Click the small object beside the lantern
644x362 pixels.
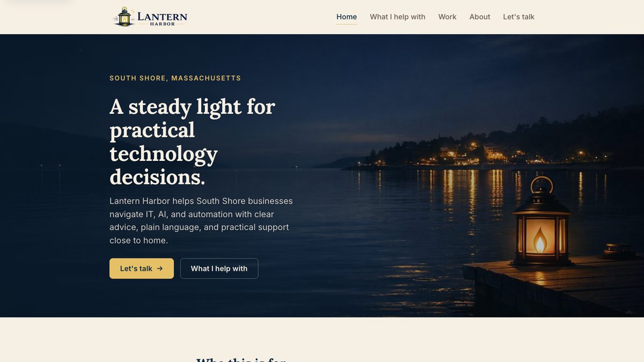point(619,250)
